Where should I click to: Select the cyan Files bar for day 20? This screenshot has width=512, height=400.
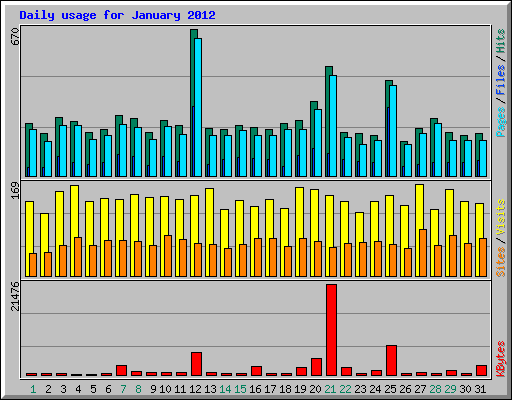tap(318, 143)
